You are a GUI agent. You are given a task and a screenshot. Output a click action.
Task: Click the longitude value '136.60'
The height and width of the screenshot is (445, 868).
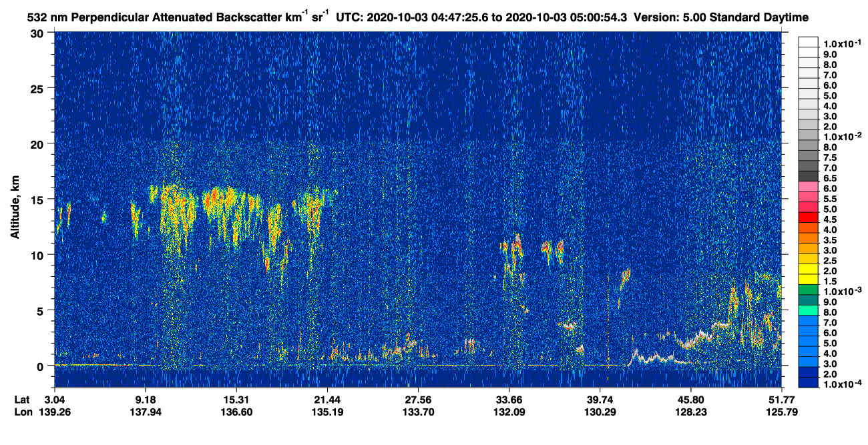pyautogui.click(x=236, y=412)
